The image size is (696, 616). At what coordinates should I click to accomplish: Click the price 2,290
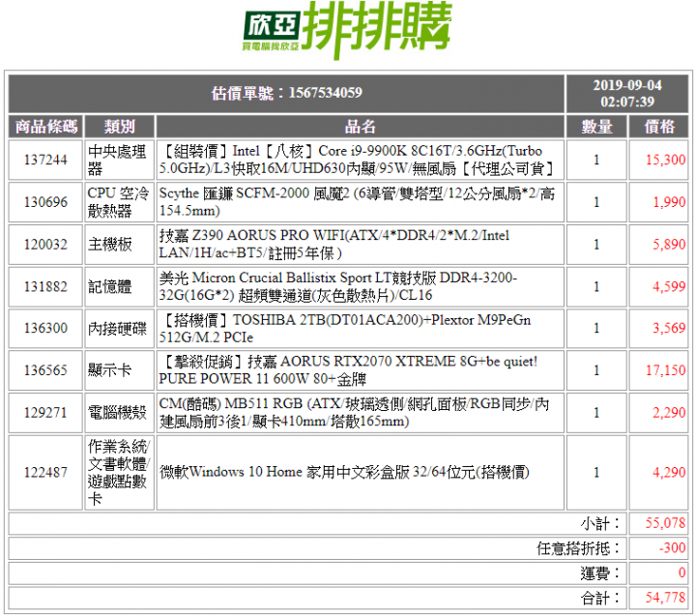[x=669, y=413]
